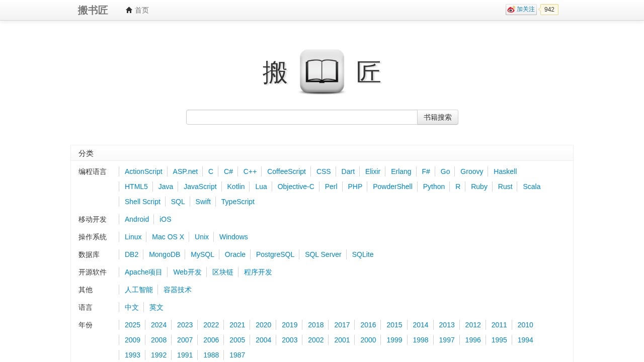Select the 英文 language filter

[x=156, y=307]
